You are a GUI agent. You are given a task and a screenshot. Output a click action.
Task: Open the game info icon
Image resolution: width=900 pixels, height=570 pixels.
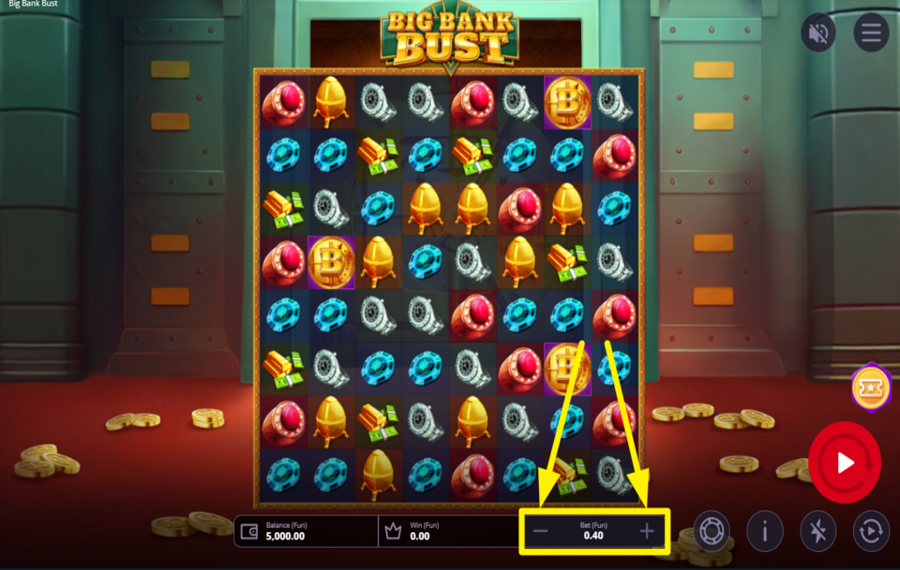click(x=765, y=531)
